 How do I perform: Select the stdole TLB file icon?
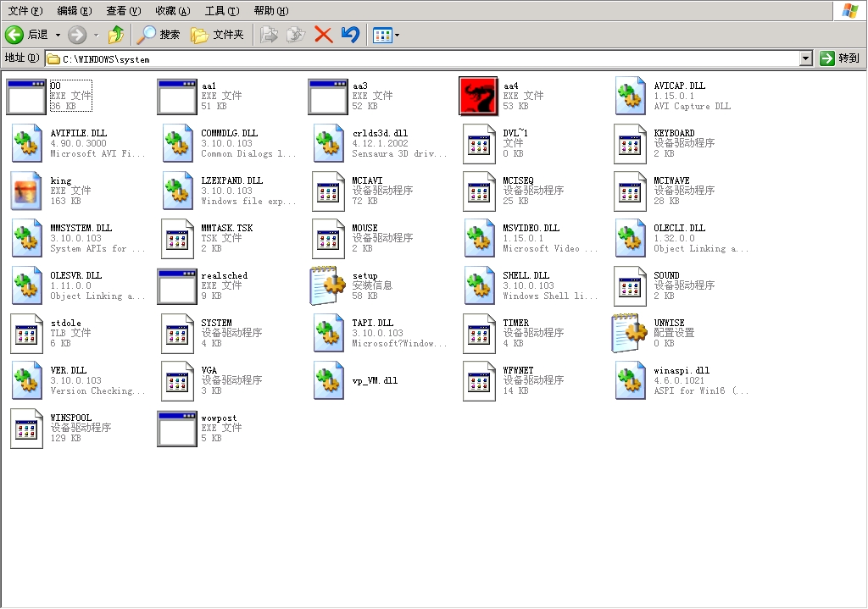[x=26, y=334]
